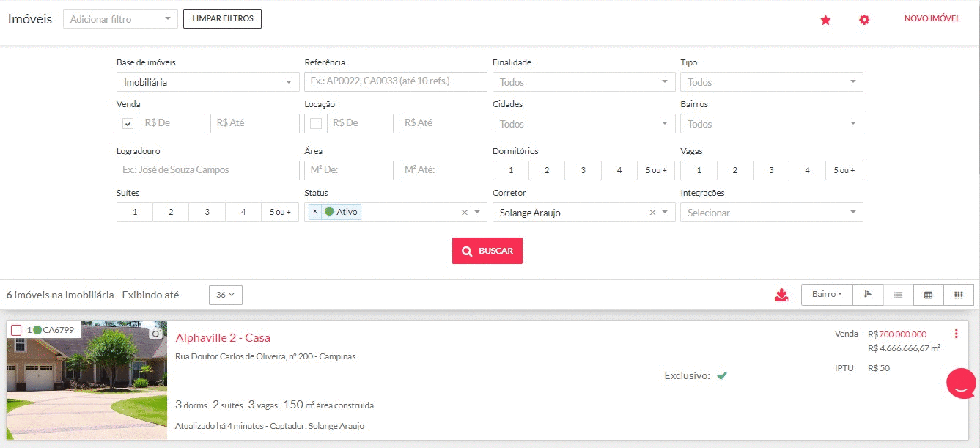This screenshot has height=448, width=980.
Task: Click the Referência input field
Action: [x=396, y=81]
